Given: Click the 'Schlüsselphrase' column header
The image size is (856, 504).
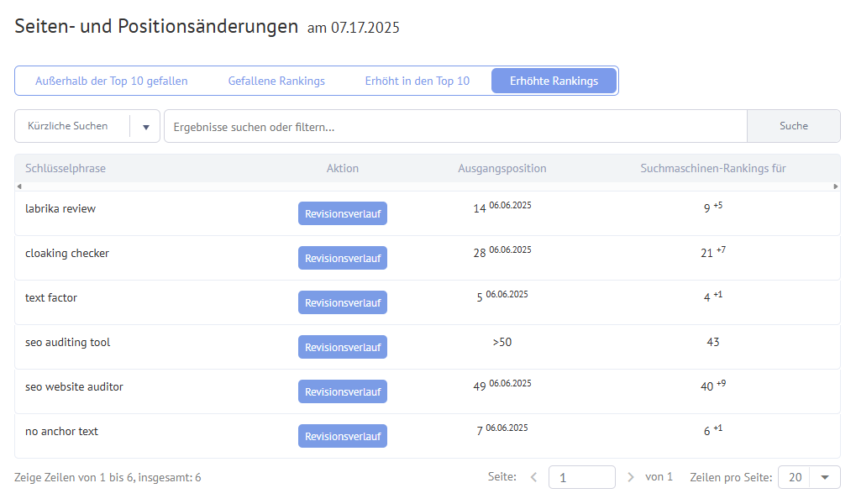Looking at the screenshot, I should point(66,168).
